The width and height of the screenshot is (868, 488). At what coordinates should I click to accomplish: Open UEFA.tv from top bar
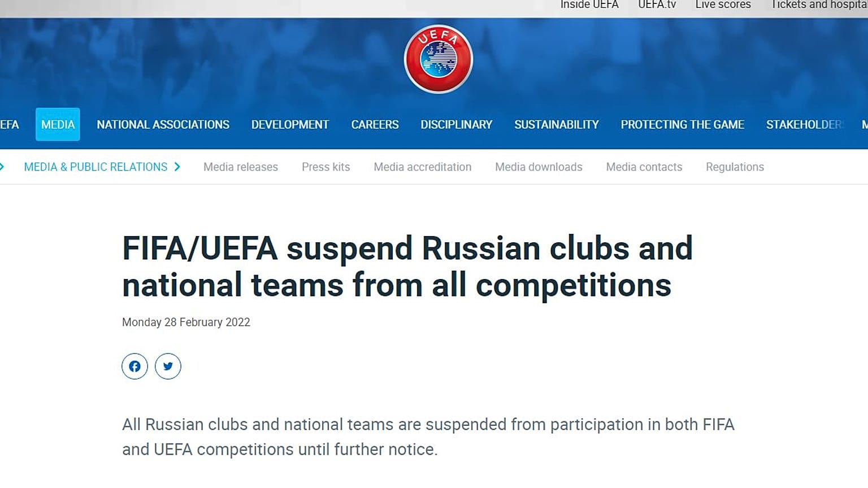click(x=657, y=5)
